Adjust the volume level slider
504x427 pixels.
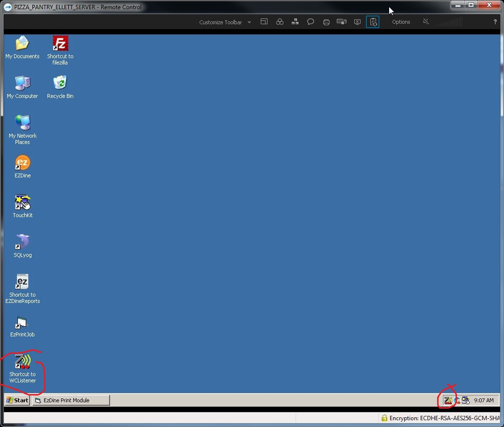coord(449,22)
